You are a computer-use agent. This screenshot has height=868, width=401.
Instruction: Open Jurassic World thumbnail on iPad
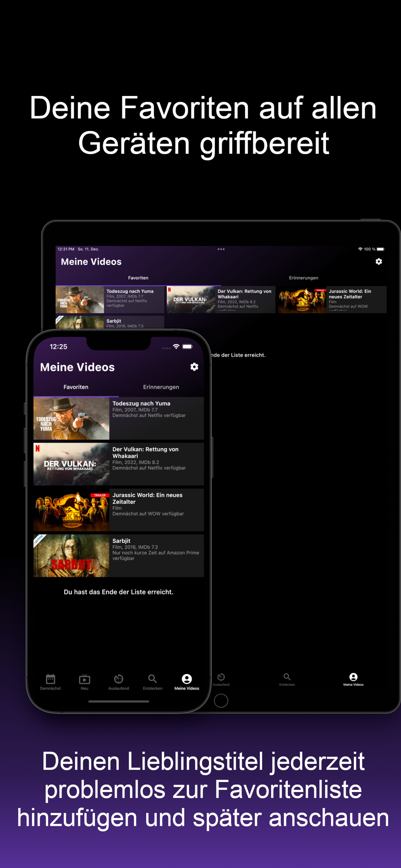coord(302,299)
